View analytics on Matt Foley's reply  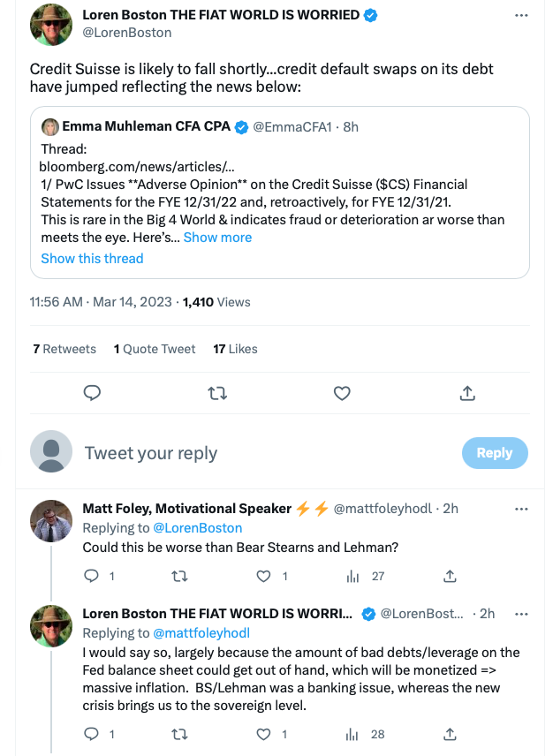click(352, 576)
